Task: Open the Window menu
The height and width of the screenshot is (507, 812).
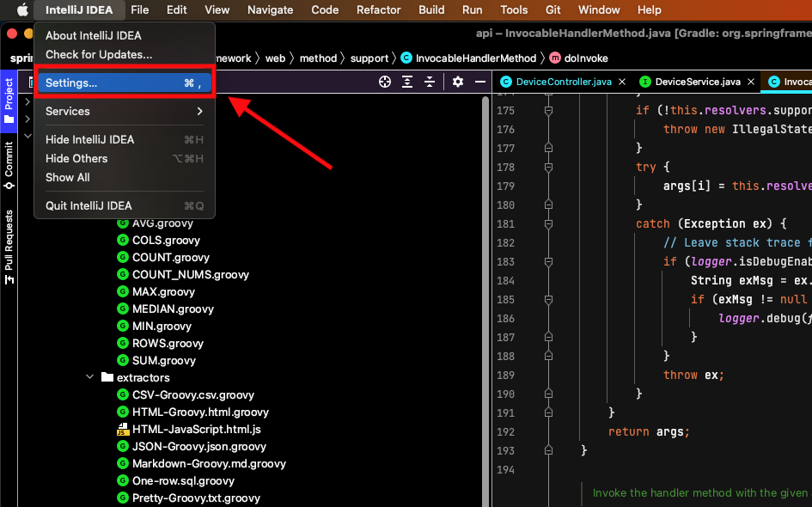Action: 599,9
